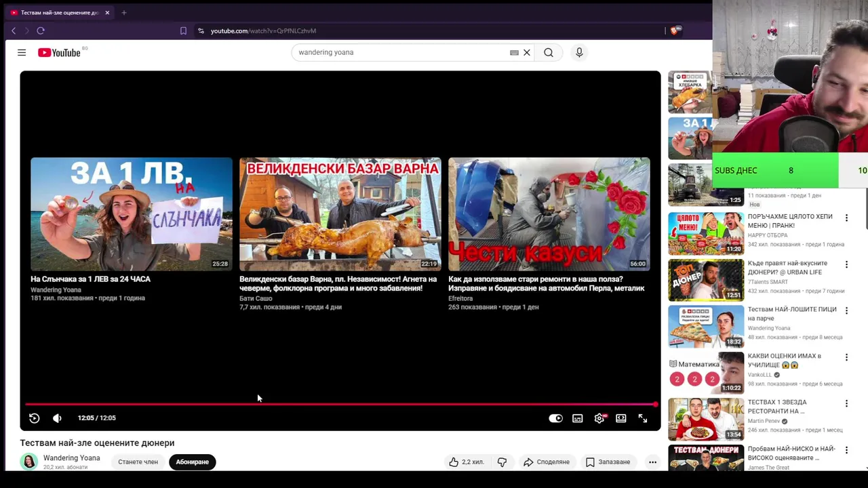868x488 pixels.
Task: Reload the browser page
Action: click(x=41, y=30)
